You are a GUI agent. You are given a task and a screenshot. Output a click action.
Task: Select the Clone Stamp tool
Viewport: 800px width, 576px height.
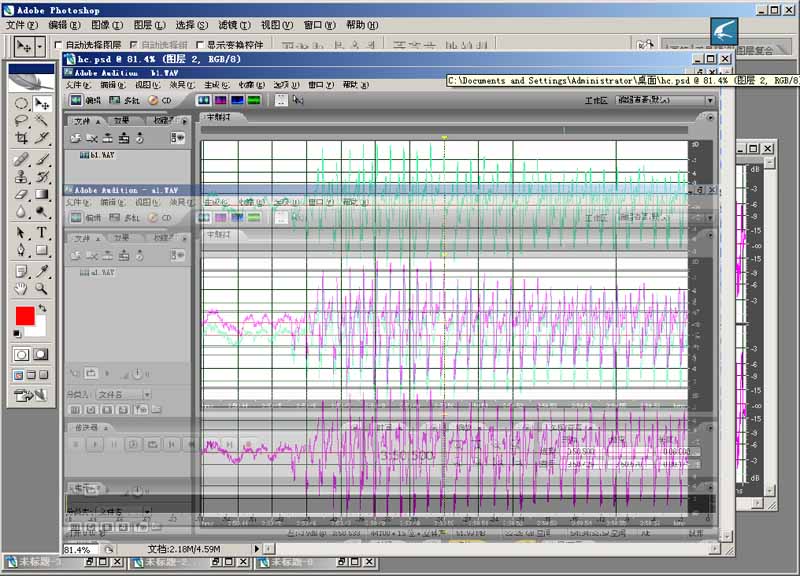pos(21,177)
